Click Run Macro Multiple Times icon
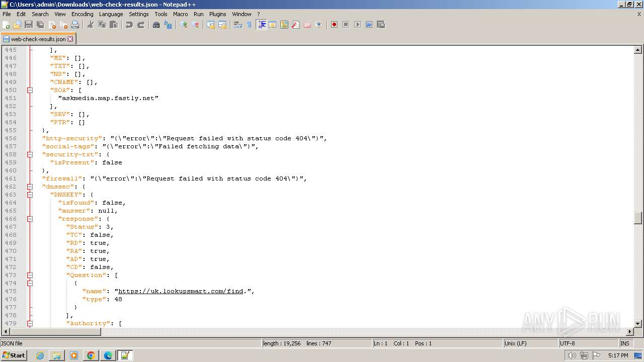The image size is (644, 362). (369, 25)
